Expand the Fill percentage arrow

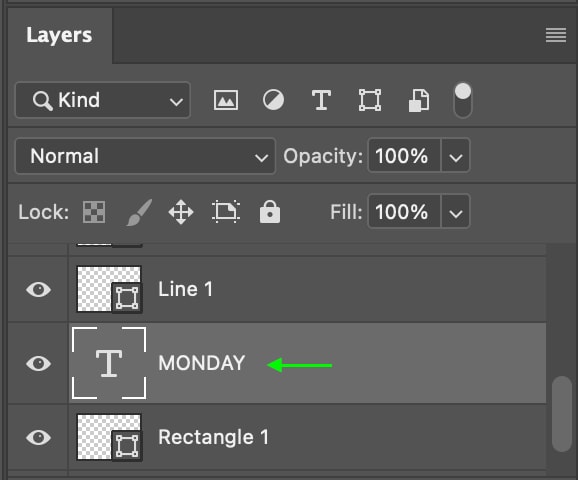(x=456, y=212)
